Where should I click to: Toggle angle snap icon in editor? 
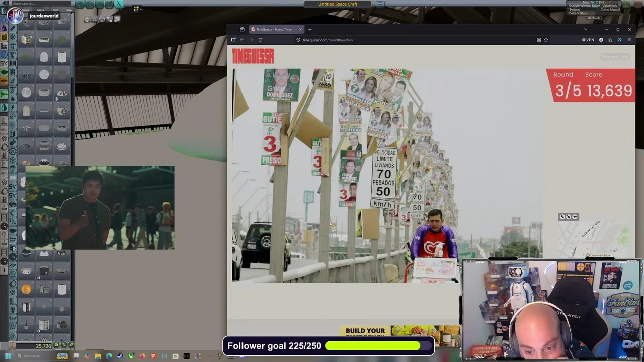tap(117, 19)
